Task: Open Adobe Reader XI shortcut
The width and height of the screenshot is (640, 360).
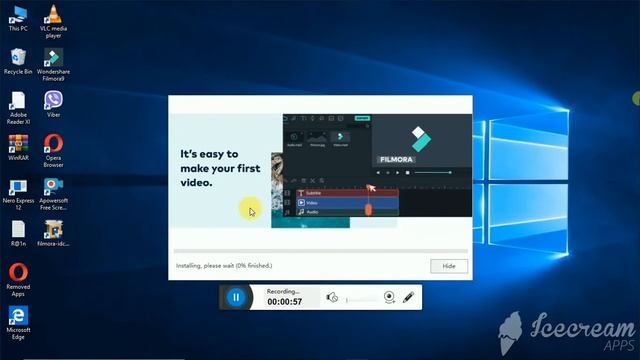Action: point(18,108)
